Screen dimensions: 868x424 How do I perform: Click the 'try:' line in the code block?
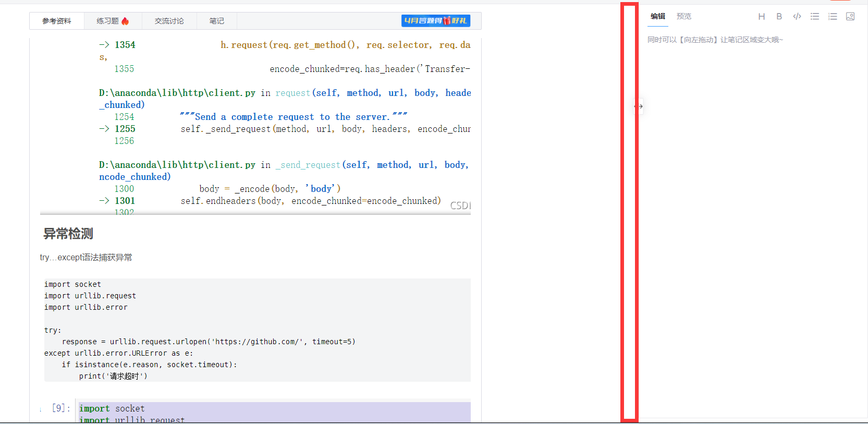click(53, 330)
